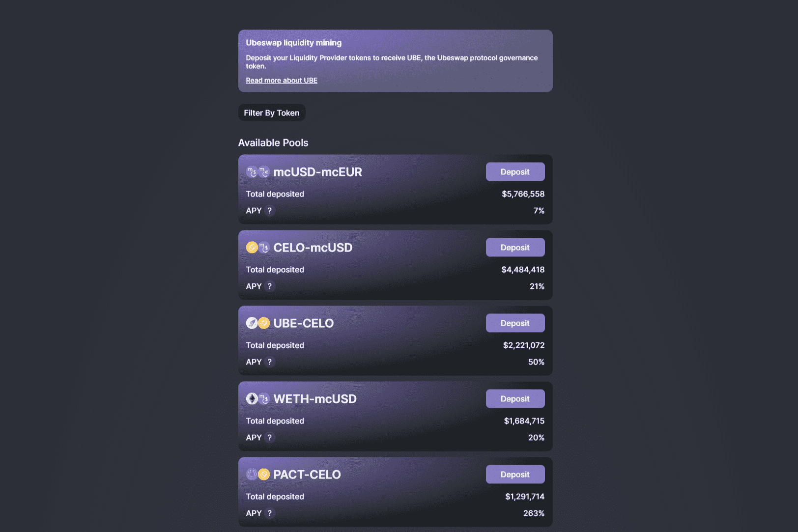
Task: Click the mcUSD icon in WETH-mcUSD pool
Action: tap(264, 398)
